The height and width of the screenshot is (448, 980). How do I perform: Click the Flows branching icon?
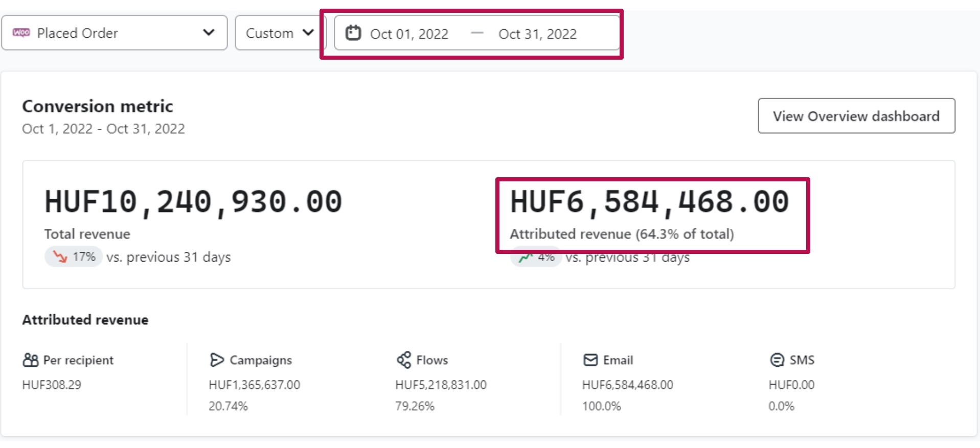pyautogui.click(x=404, y=360)
